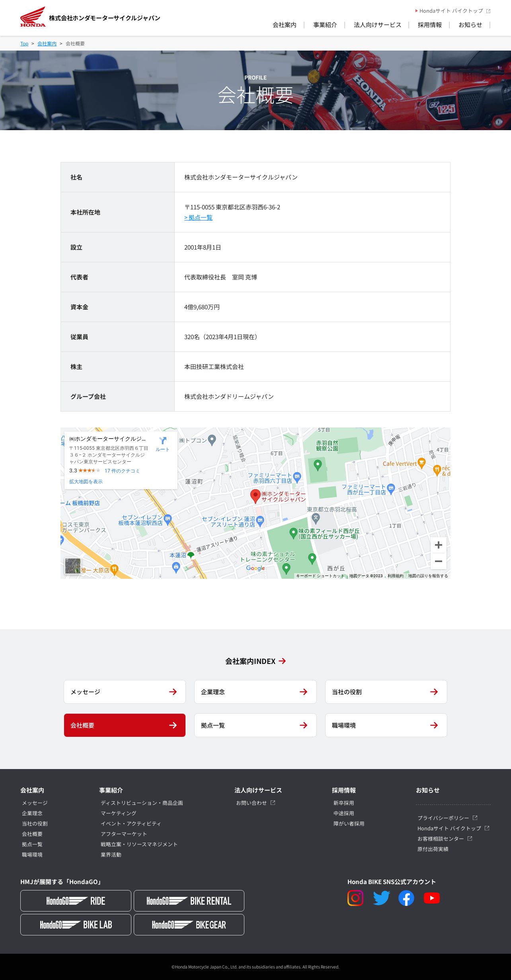Image resolution: width=511 pixels, height=980 pixels.
Task: Click footer heading お知らせ
Action: point(428,790)
